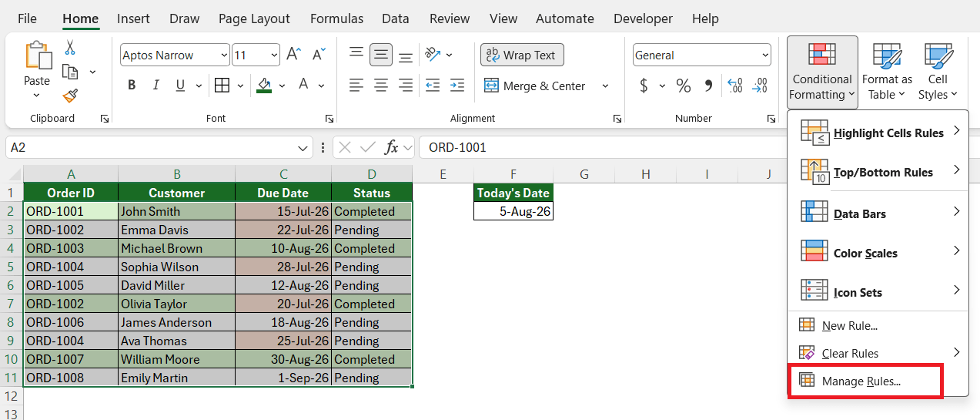Click the Paste clipboard icon
The height and width of the screenshot is (420, 980).
[37, 57]
